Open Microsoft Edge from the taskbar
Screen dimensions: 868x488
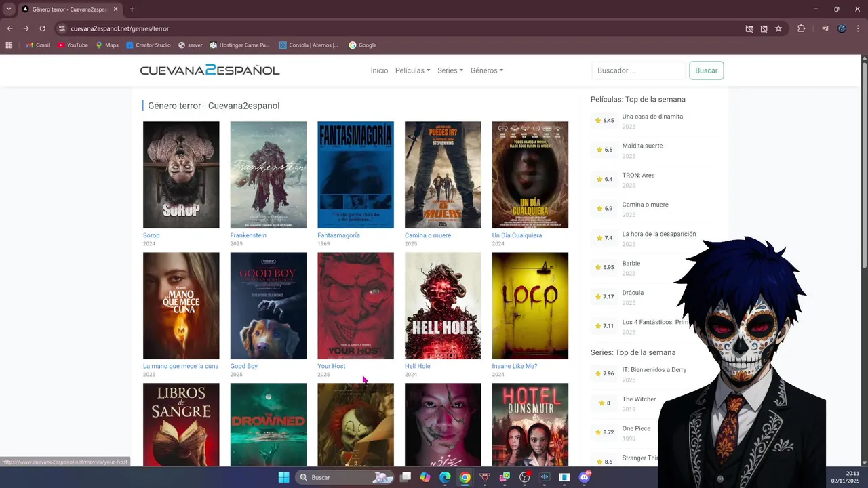[x=445, y=477]
